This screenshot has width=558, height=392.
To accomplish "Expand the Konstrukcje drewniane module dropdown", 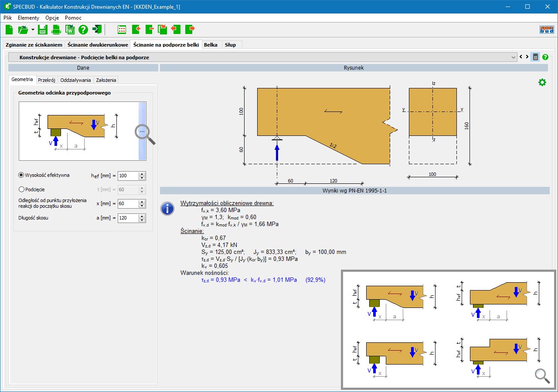I will point(513,57).
